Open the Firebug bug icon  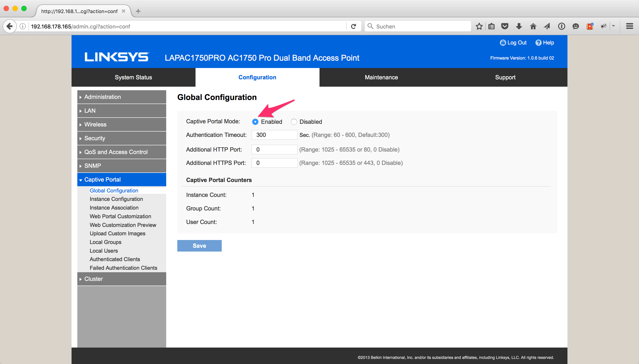603,26
